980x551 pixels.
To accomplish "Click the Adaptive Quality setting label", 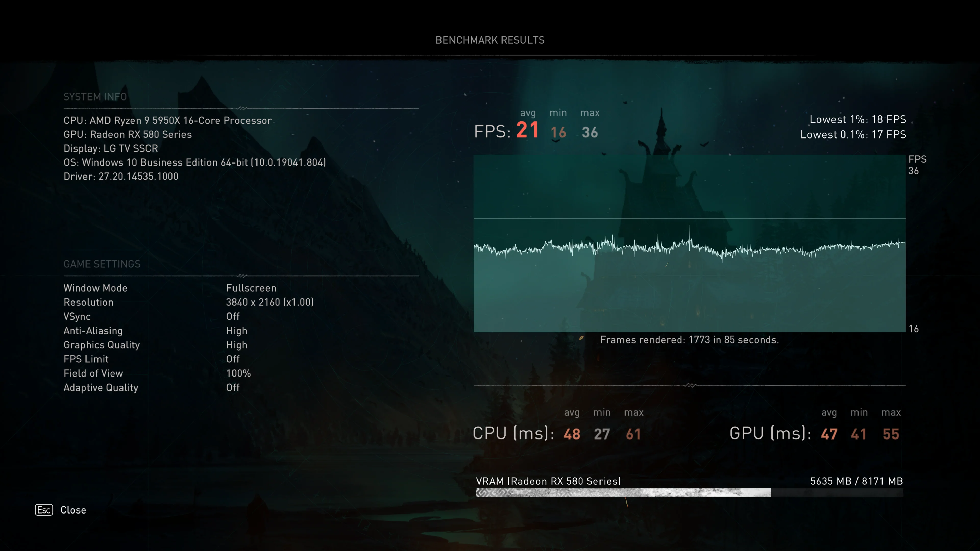I will tap(101, 388).
